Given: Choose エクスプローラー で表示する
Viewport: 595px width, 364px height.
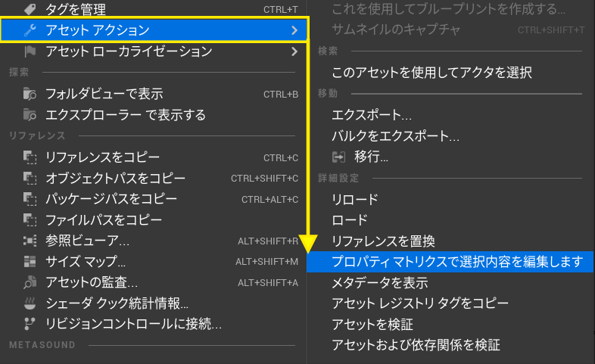Looking at the screenshot, I should (x=154, y=114).
